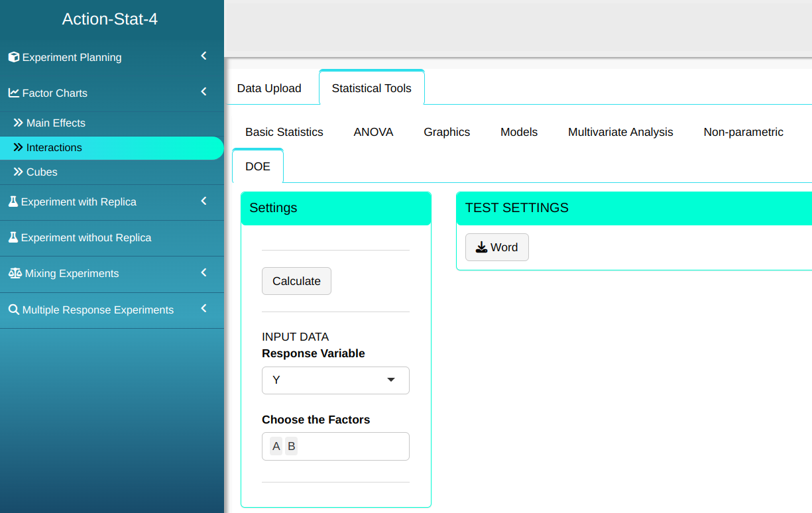Go to the Non-parametric tab
The width and height of the screenshot is (812, 513).
(x=743, y=132)
